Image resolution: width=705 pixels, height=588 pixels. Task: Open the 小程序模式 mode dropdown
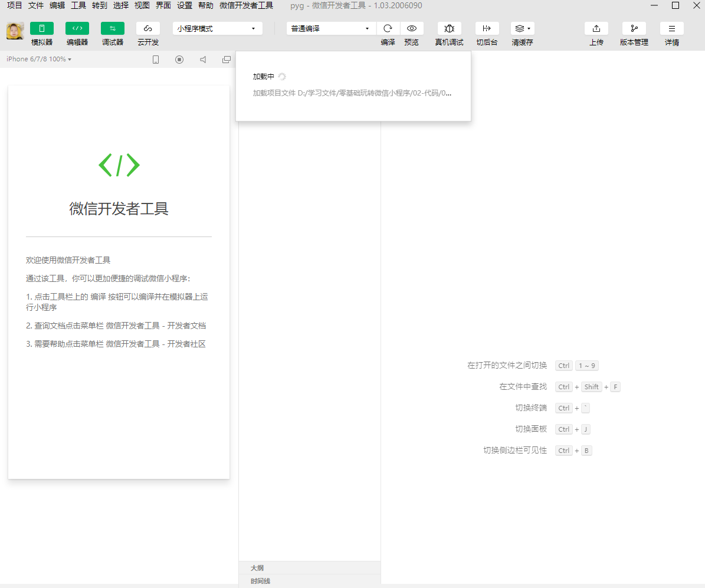coord(217,28)
